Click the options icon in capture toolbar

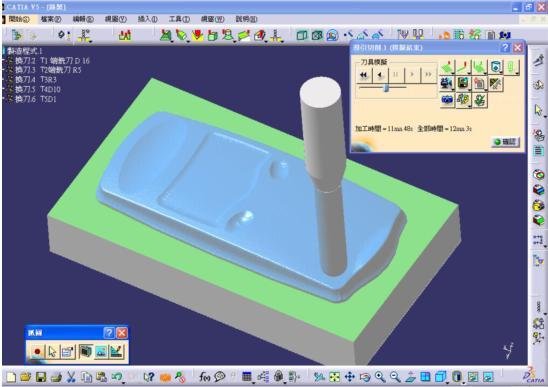(x=68, y=352)
